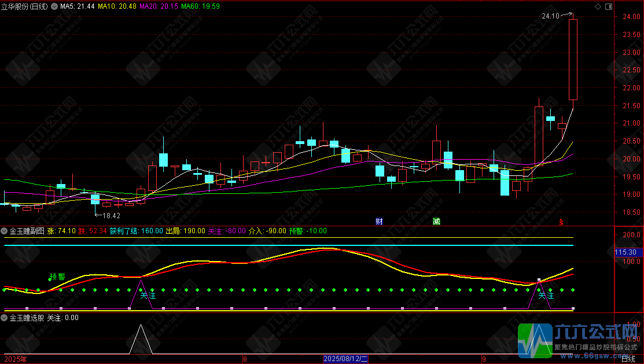Image resolution: width=644 pixels, height=364 pixels.
Task: Click the green 预警 signal label
Action: (57, 277)
